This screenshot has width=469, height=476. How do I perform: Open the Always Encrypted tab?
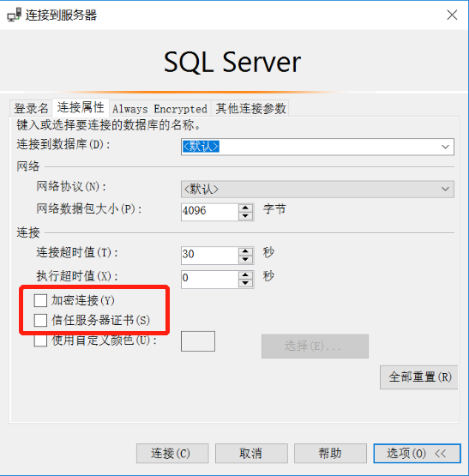coord(160,108)
